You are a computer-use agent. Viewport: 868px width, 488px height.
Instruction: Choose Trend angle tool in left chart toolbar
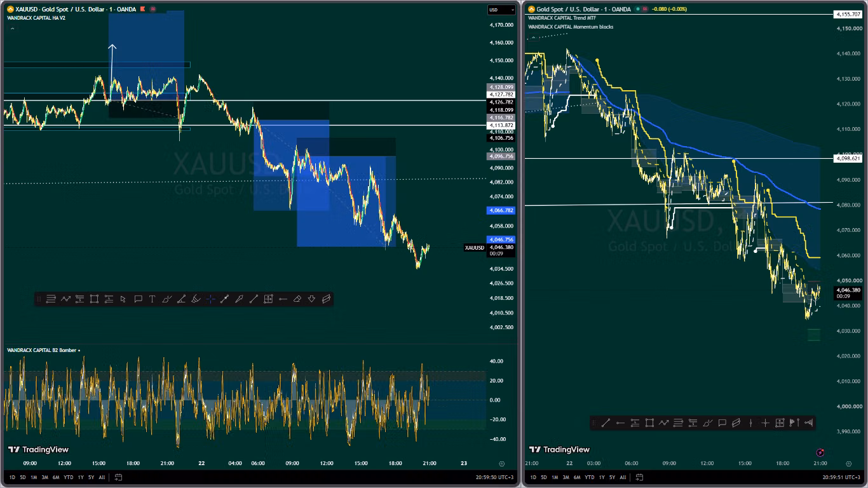pyautogui.click(x=181, y=299)
